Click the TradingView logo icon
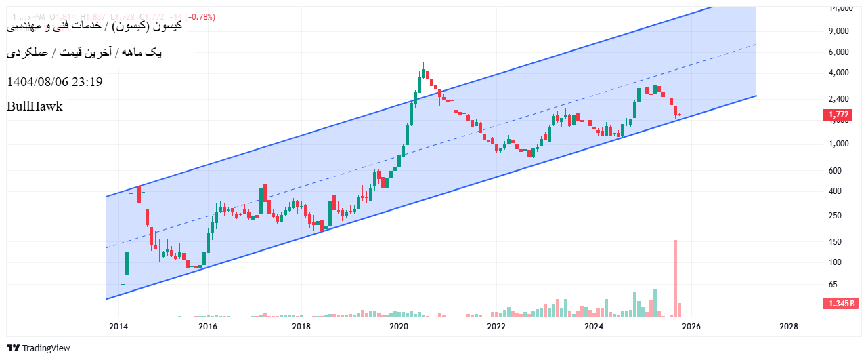The height and width of the screenshot is (360, 868). click(14, 348)
